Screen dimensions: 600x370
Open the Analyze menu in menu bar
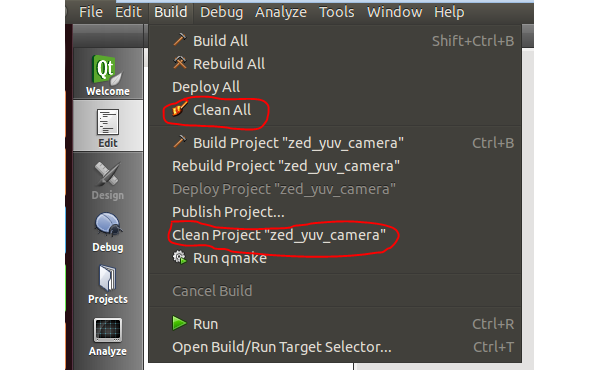[x=281, y=12]
